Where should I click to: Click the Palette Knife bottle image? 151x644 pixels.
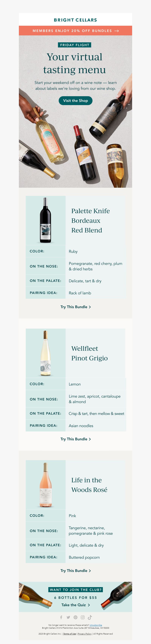(45, 220)
